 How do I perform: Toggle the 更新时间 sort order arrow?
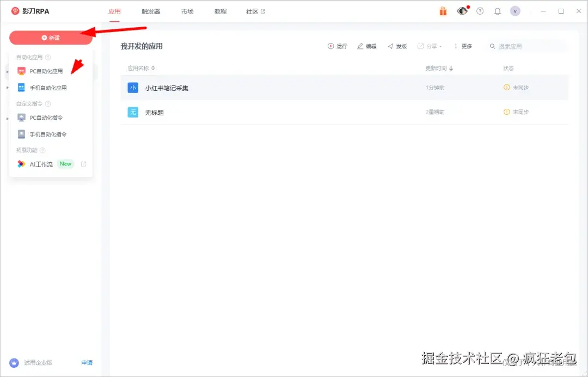pos(452,68)
